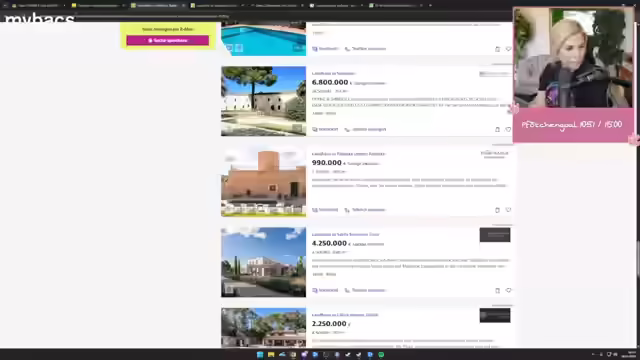Image resolution: width=640 pixels, height=360 pixels.
Task: Contact the 4.250.000 € listing advertiser
Action: 325,290
